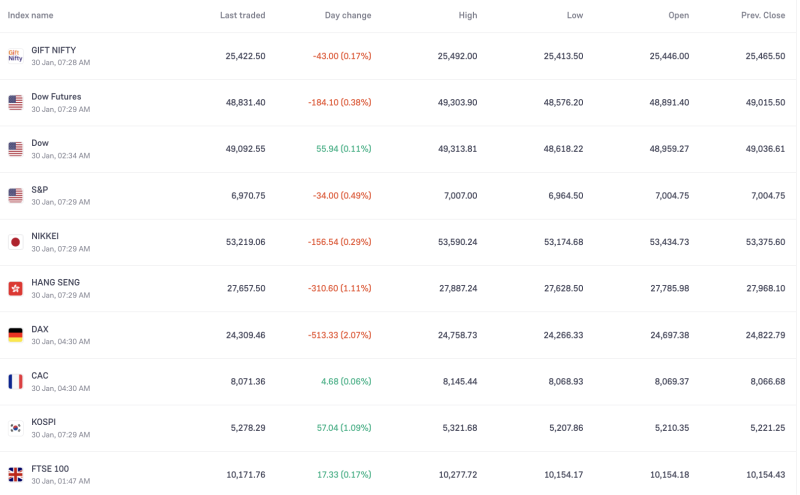This screenshot has width=800, height=495.
Task: Open the KOSPI index name
Action: 43,422
